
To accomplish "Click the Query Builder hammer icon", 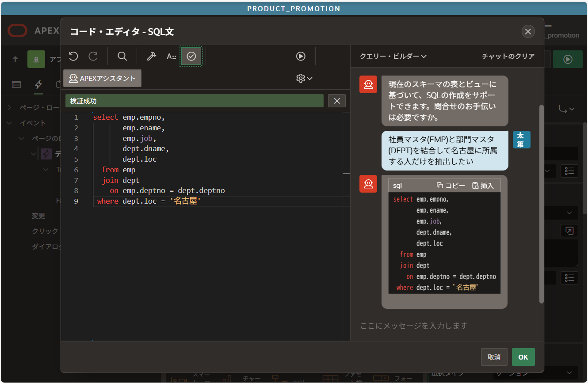I will (x=151, y=56).
